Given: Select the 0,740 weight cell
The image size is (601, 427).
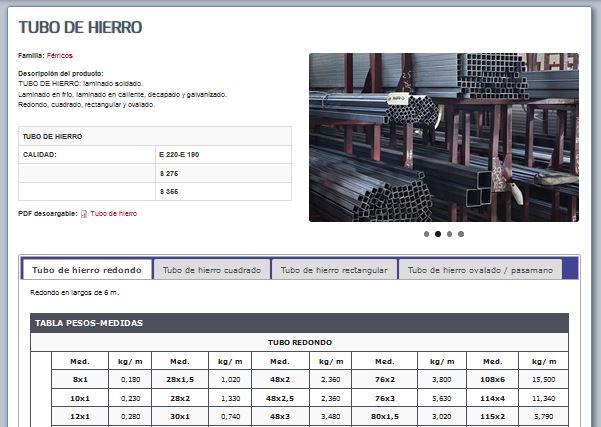Looking at the screenshot, I should coord(230,417).
